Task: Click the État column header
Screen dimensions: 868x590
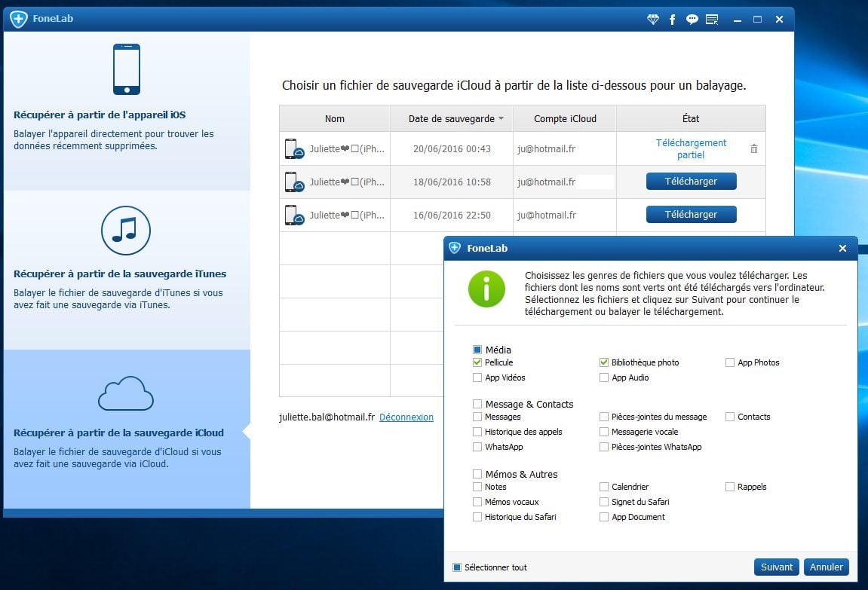Action: coord(691,118)
